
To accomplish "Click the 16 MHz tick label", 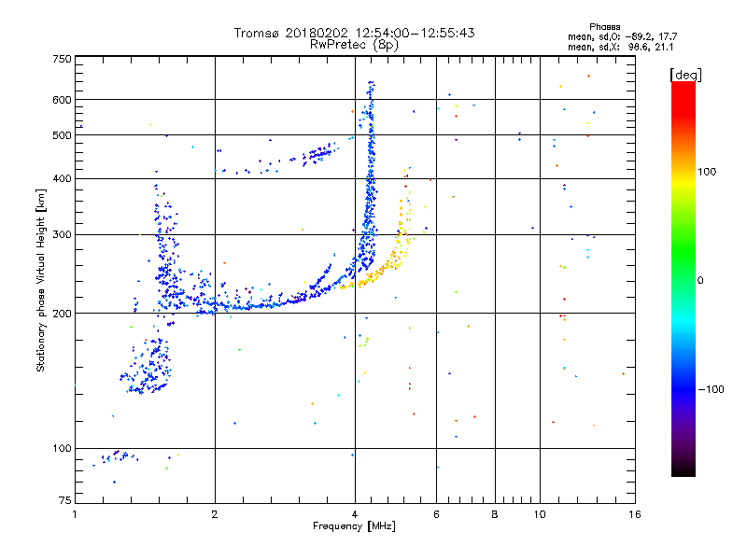I will [x=635, y=514].
